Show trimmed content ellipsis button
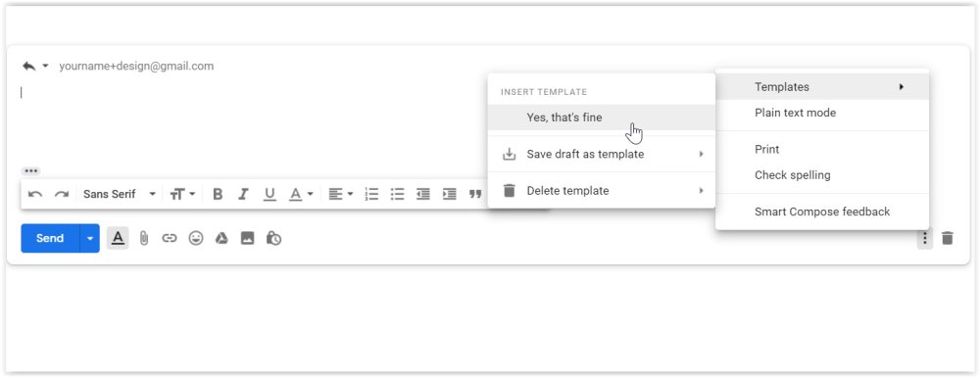 pyautogui.click(x=31, y=171)
